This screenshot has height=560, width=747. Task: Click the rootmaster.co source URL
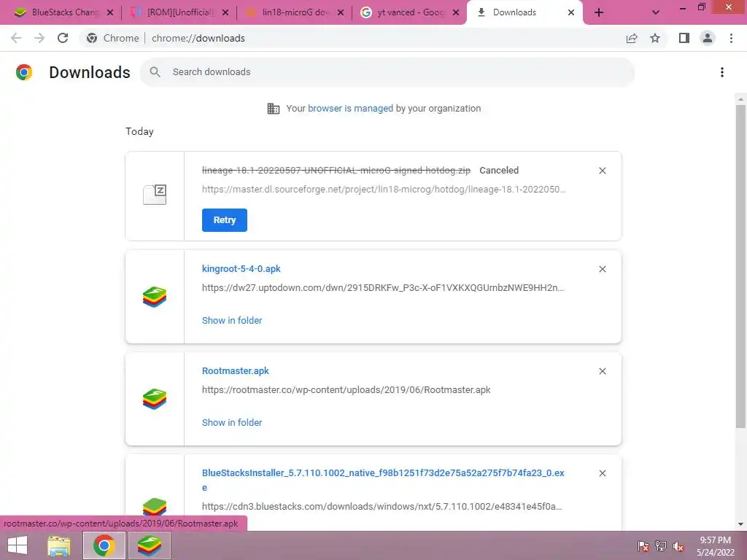tap(346, 390)
